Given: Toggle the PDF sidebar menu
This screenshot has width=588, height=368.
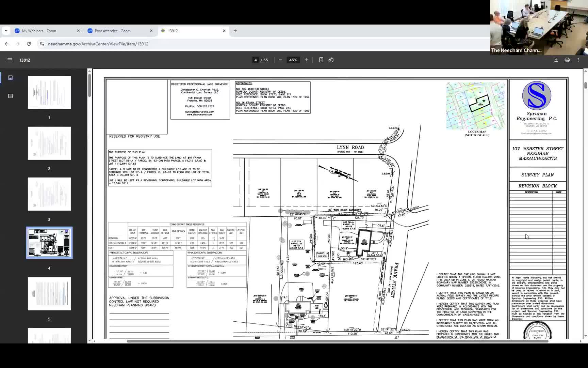Looking at the screenshot, I should coord(10,60).
